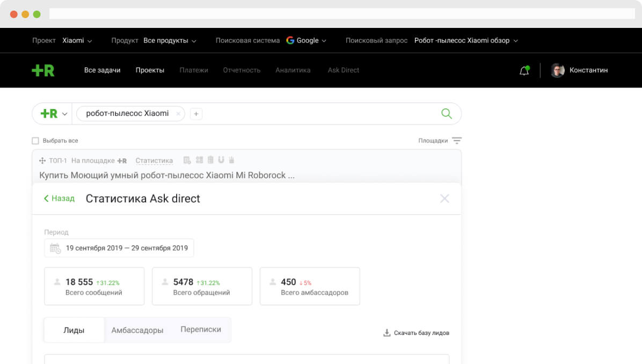Click the Google logo icon
642x364 pixels.
click(290, 40)
